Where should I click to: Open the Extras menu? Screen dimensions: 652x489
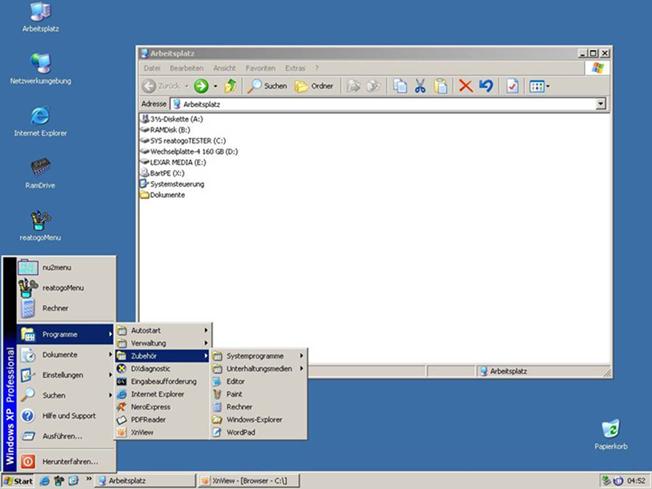click(x=295, y=68)
